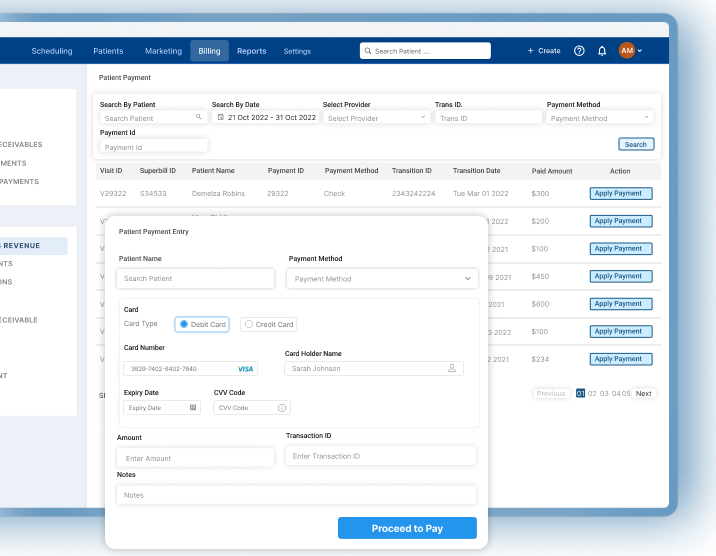Click the top Search Patient search box
716x556 pixels.
(x=425, y=51)
